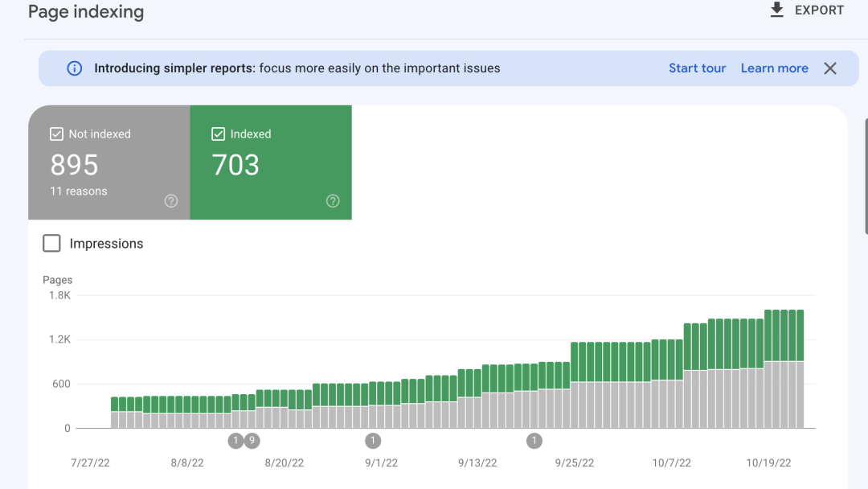Click the last bar in the chart
This screenshot has width=868, height=489.
click(x=800, y=370)
